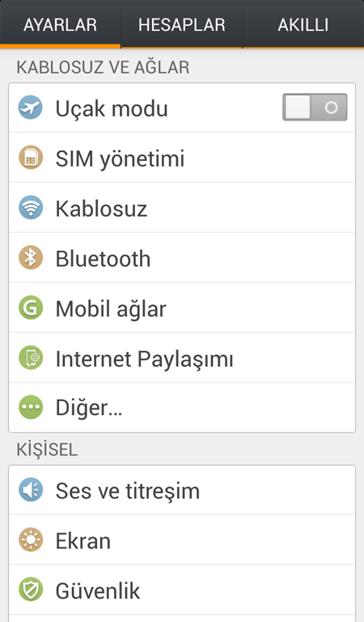
Task: Tap the sun brightness icon beside Ekran
Action: pyautogui.click(x=31, y=540)
